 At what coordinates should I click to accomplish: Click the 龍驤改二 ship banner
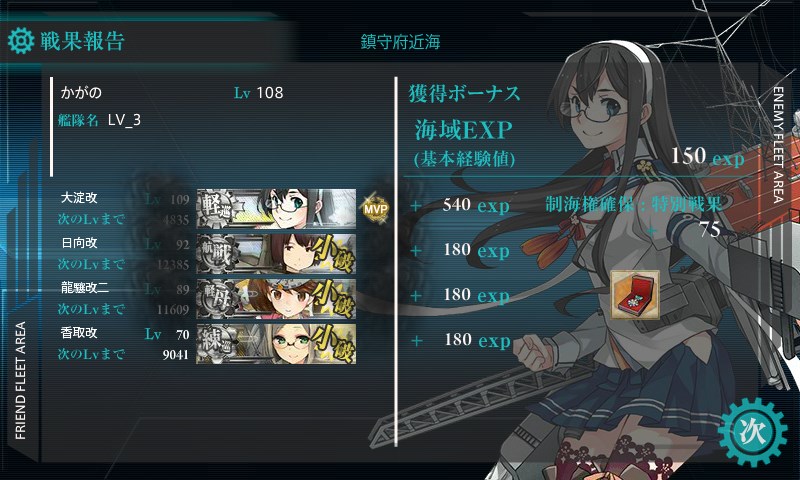[x=276, y=298]
